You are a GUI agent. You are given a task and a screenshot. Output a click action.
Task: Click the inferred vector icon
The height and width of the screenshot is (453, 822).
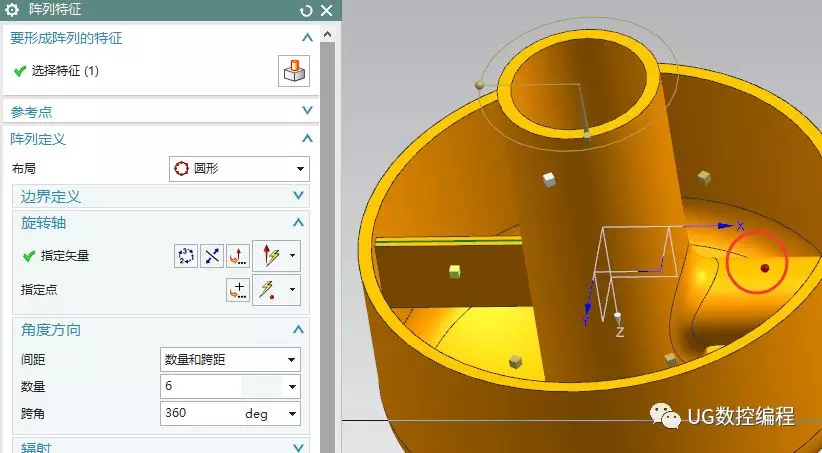coord(270,256)
